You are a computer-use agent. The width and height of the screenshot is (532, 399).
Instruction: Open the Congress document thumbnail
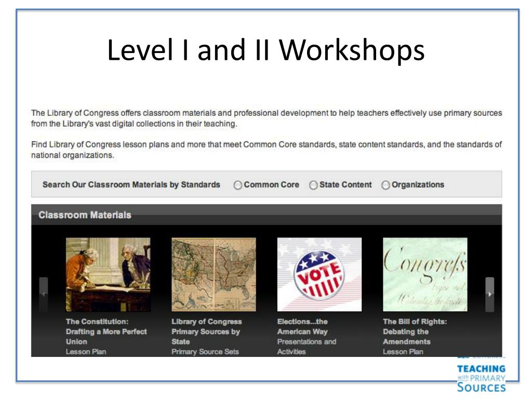tap(425, 274)
